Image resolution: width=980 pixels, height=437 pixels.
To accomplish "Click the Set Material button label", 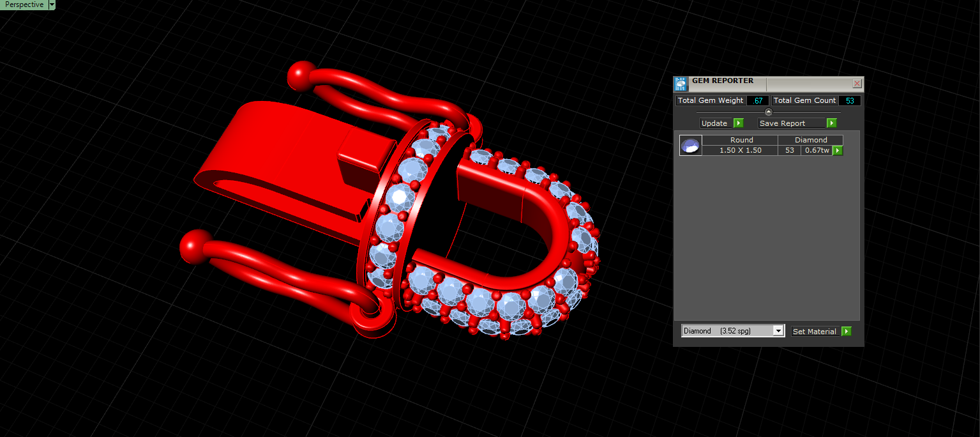I will [816, 332].
